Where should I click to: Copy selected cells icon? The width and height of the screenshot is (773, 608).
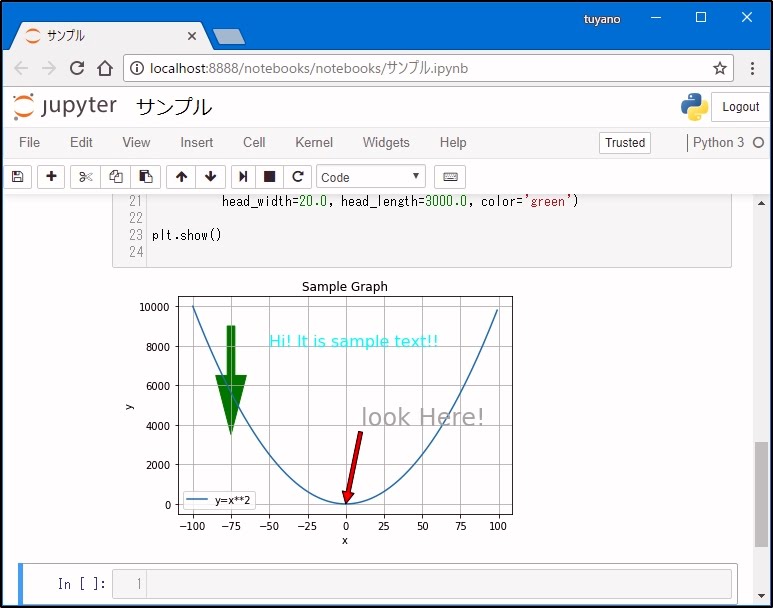pos(116,177)
